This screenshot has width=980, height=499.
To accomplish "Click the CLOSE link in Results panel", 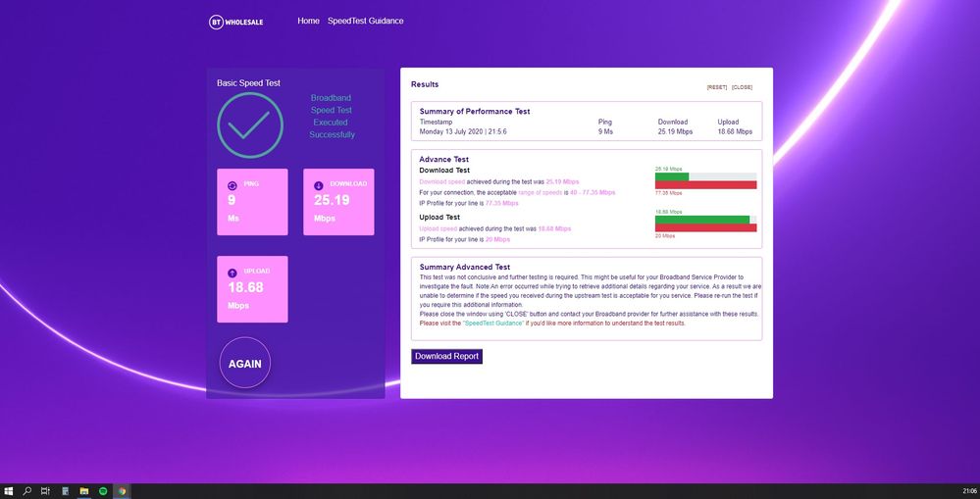I will (x=742, y=87).
